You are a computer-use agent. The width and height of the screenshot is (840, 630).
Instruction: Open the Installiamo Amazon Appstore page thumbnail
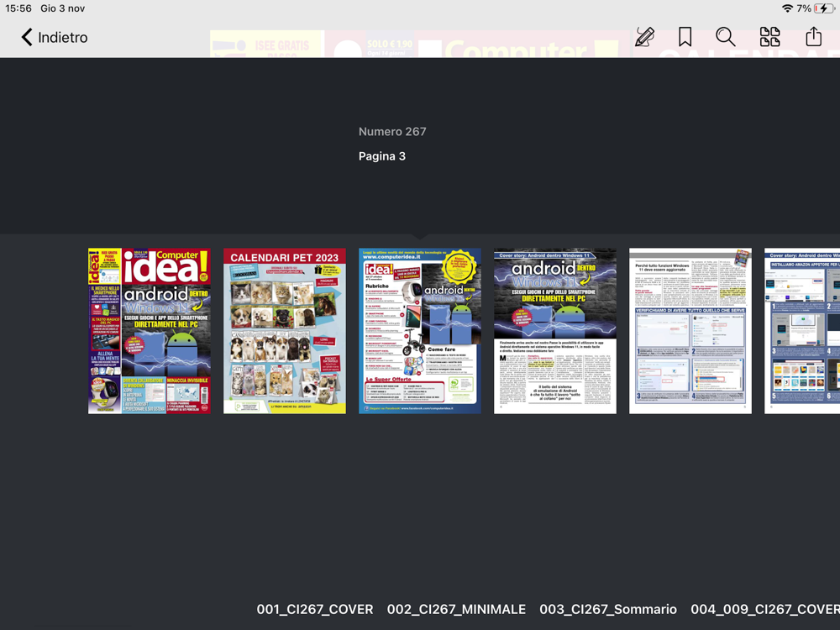click(x=802, y=330)
